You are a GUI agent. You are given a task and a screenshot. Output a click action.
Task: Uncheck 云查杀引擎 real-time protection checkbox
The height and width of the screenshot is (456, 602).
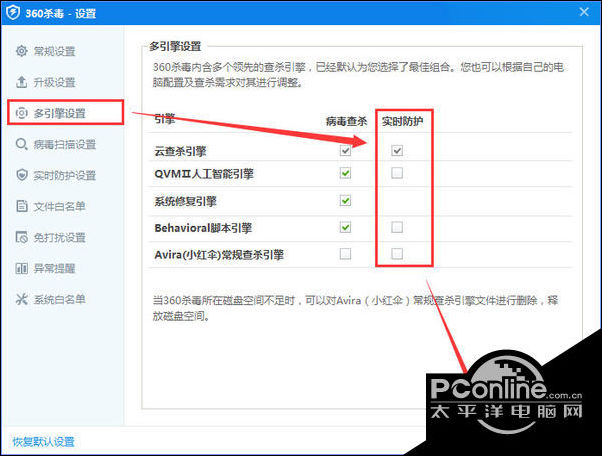(397, 150)
